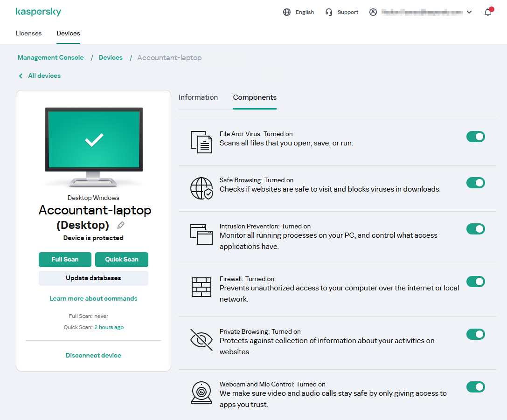Image resolution: width=507 pixels, height=420 pixels.
Task: Click the Kaspersky logo
Action: tap(38, 12)
